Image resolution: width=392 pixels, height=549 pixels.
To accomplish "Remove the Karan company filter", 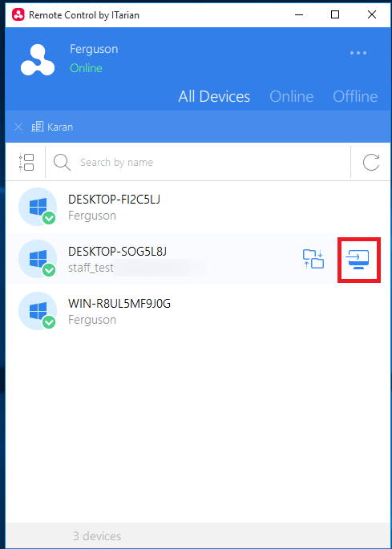I will [x=18, y=127].
